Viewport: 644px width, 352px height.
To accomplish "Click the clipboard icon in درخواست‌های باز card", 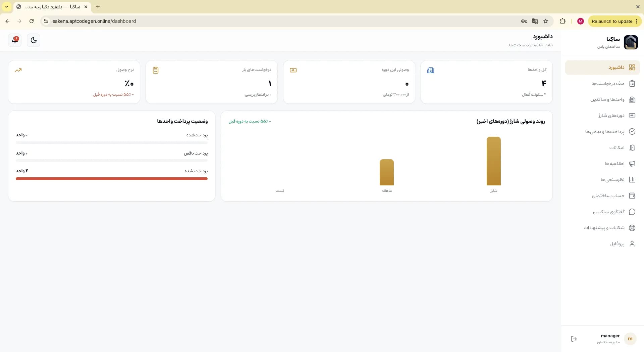I will (x=156, y=70).
